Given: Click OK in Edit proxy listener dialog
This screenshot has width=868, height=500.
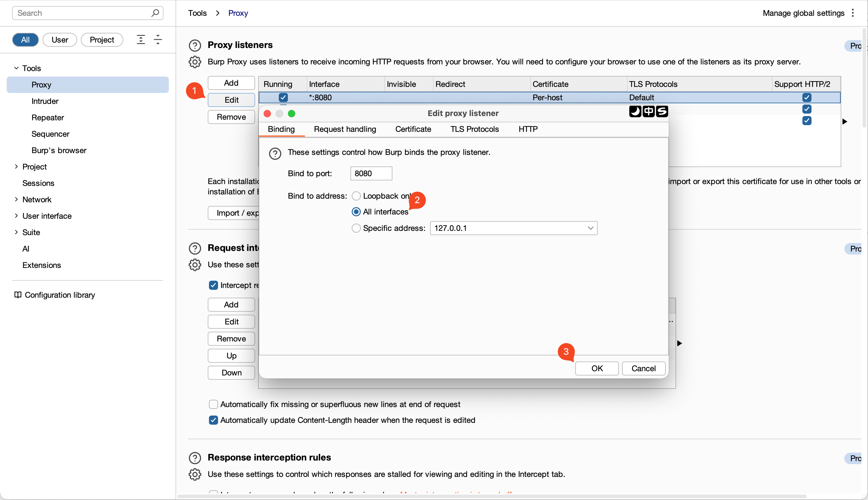Looking at the screenshot, I should [x=597, y=368].
